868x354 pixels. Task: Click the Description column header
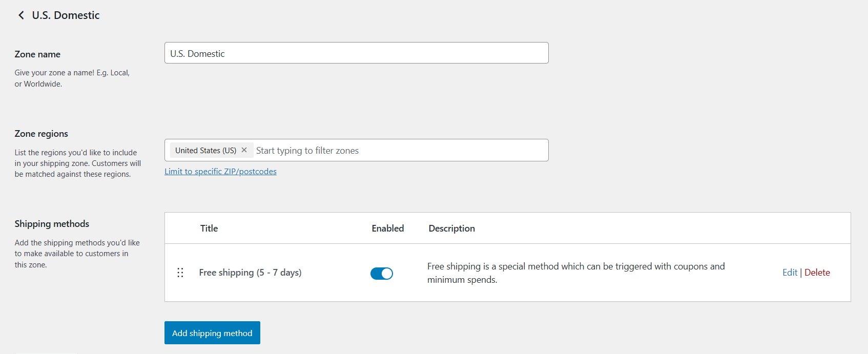451,228
